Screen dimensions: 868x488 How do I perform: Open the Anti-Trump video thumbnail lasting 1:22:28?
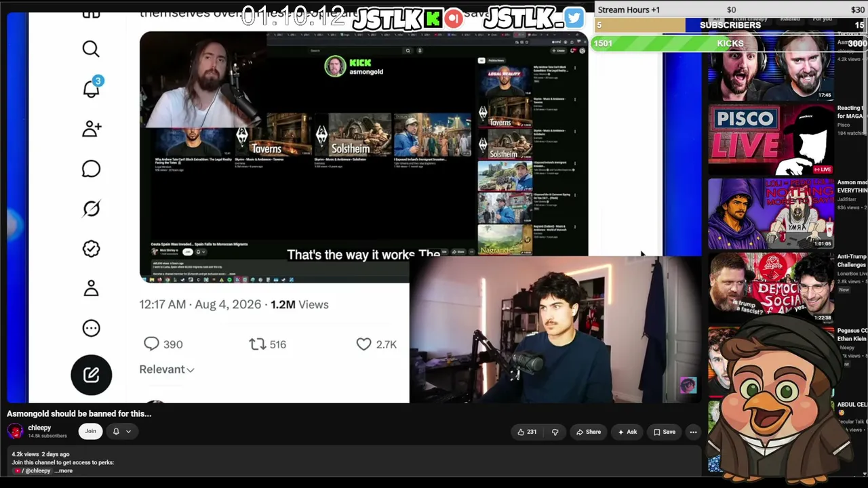(771, 288)
